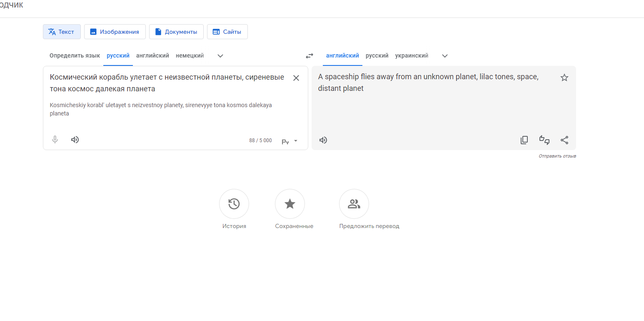The image size is (644, 321).
Task: Save translation with the star icon
Action: (x=564, y=78)
